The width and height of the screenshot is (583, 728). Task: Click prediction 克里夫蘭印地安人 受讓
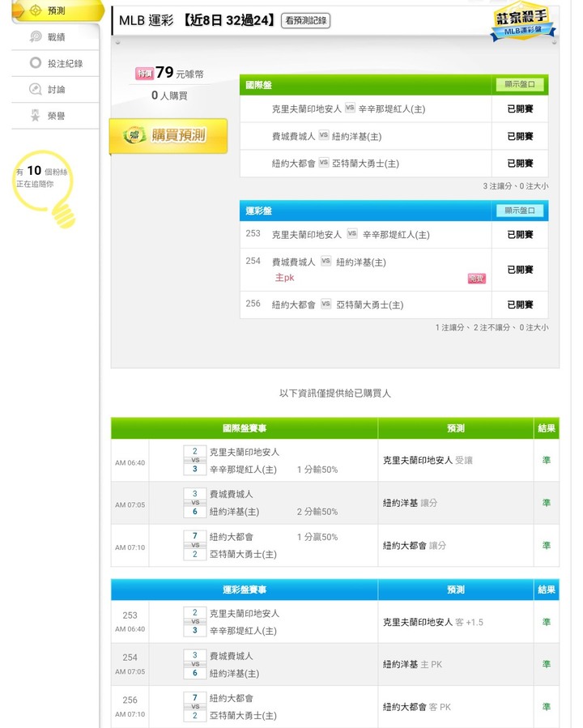(x=428, y=460)
